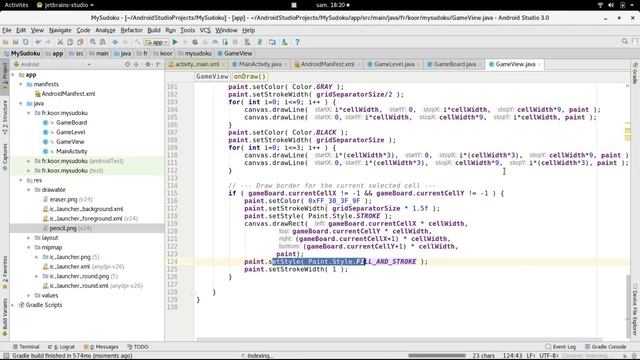Click the Undo arrow icon

(38, 42)
